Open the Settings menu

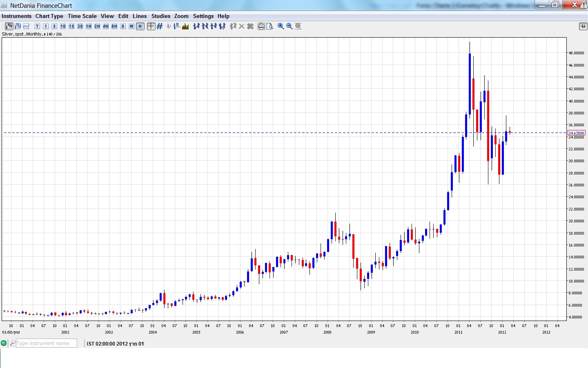point(203,16)
